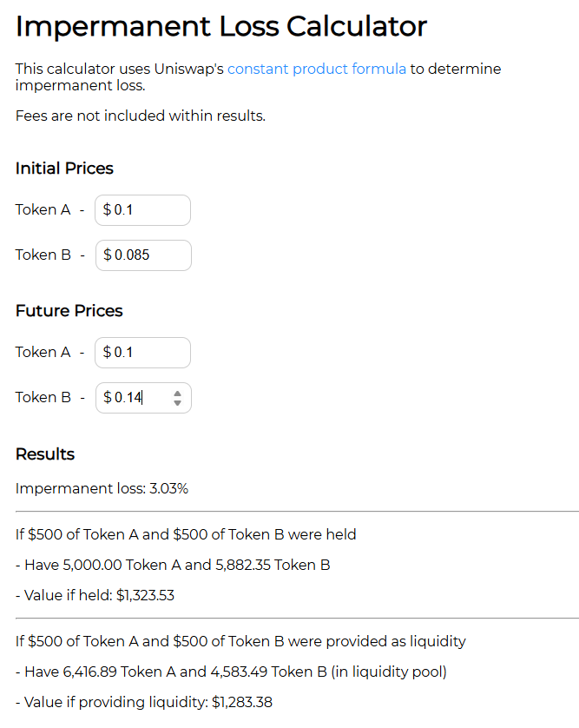579x728 pixels.
Task: Click the Future Prices heading
Action: 69,311
